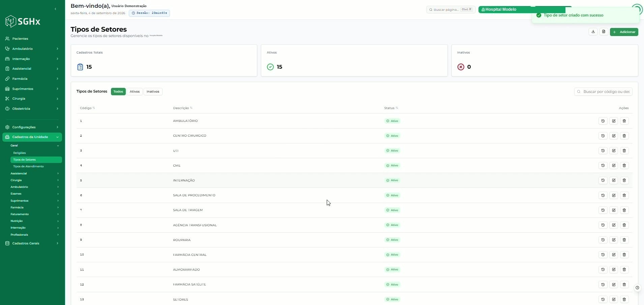Click the SGHx logo
This screenshot has height=305, width=644.
(x=23, y=21)
